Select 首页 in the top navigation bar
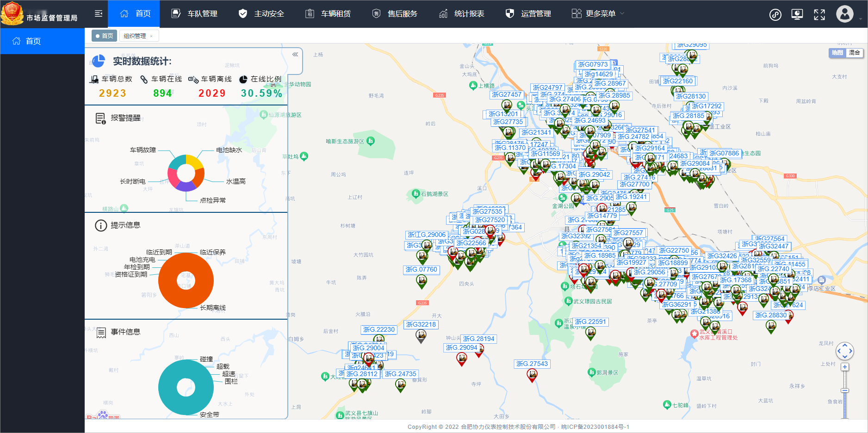The height and width of the screenshot is (433, 868). (134, 14)
